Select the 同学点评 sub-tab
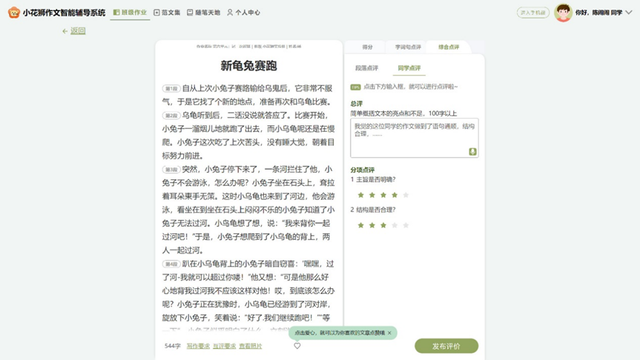 tap(409, 68)
